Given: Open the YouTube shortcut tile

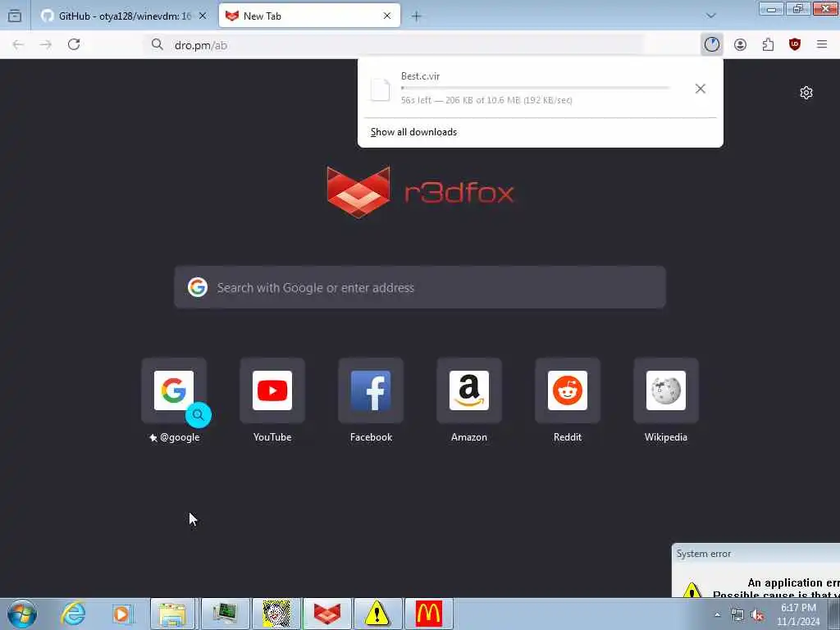Looking at the screenshot, I should tap(272, 390).
